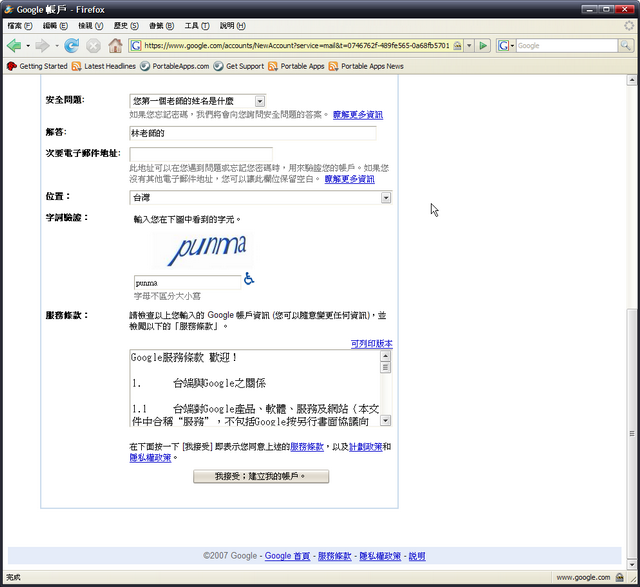
Task: Click the green Go arrow beside address bar
Action: pyautogui.click(x=483, y=46)
